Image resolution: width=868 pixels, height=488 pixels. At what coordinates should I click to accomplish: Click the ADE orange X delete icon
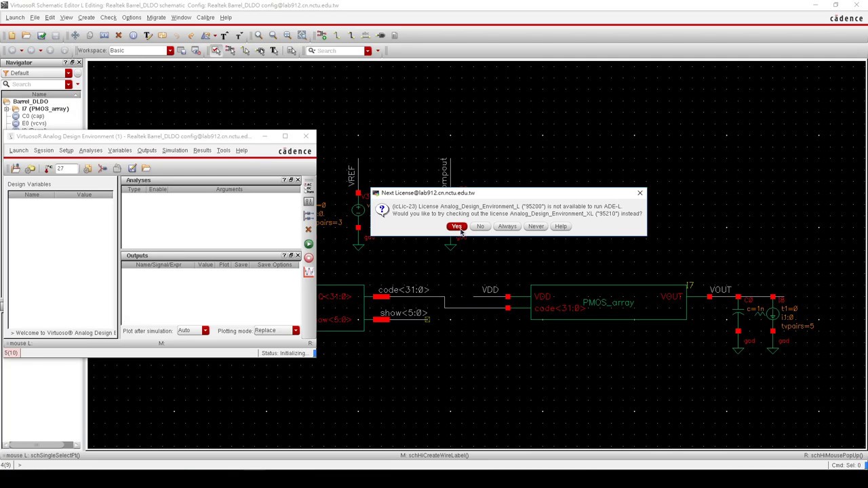click(x=309, y=230)
